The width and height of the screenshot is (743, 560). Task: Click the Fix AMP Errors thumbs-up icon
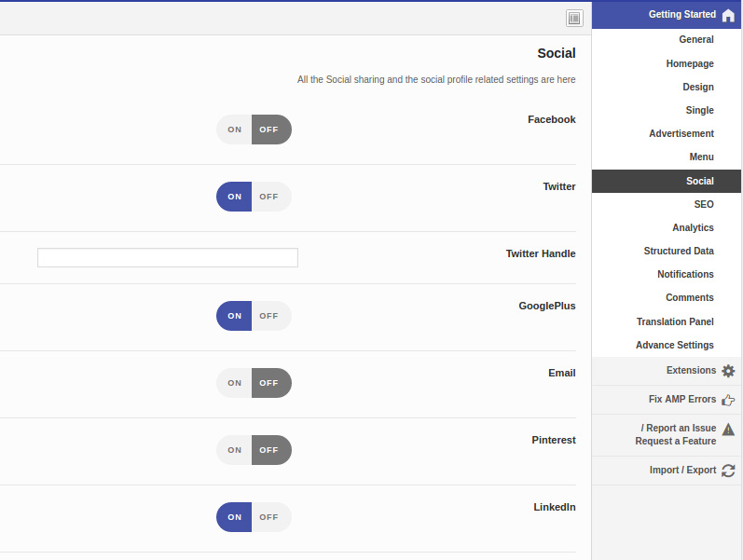click(728, 400)
